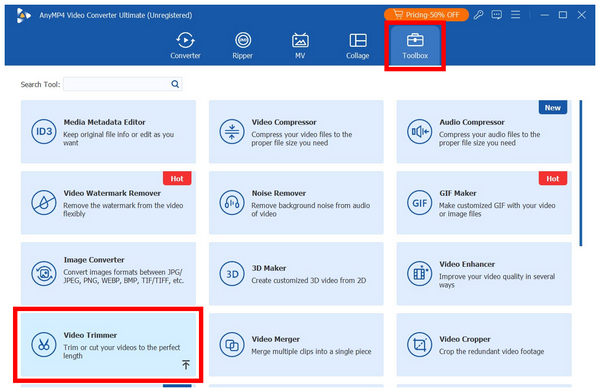Click the Hot badge on GIF Maker
This screenshot has height=392, width=600.
(553, 178)
